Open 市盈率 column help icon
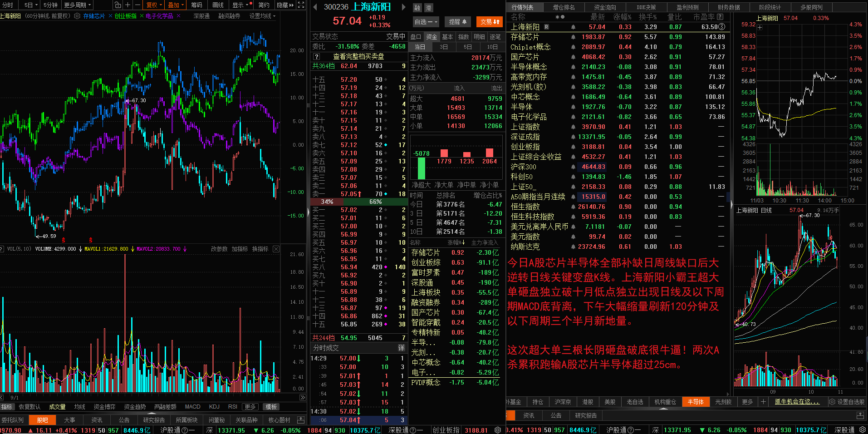868x434 pixels. (720, 17)
